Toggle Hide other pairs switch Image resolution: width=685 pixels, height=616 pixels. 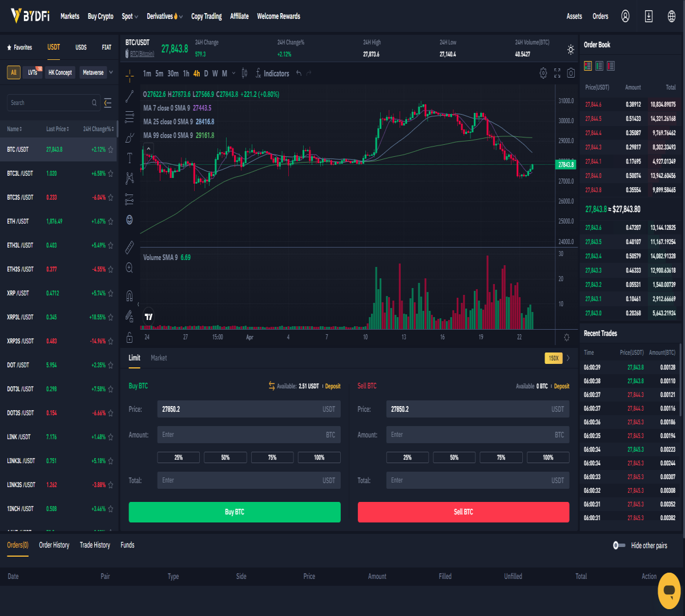[619, 545]
